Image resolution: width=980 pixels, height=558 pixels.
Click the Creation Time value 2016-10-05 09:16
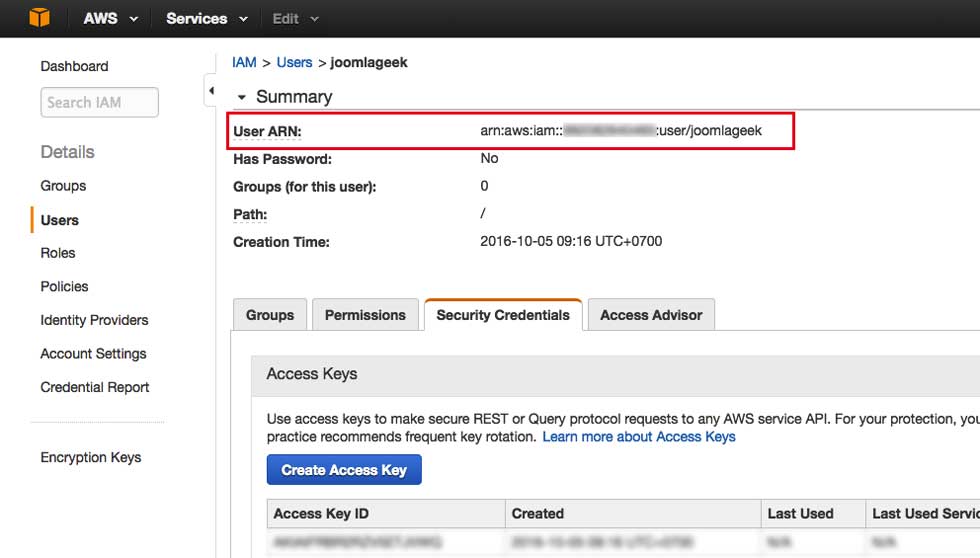571,241
